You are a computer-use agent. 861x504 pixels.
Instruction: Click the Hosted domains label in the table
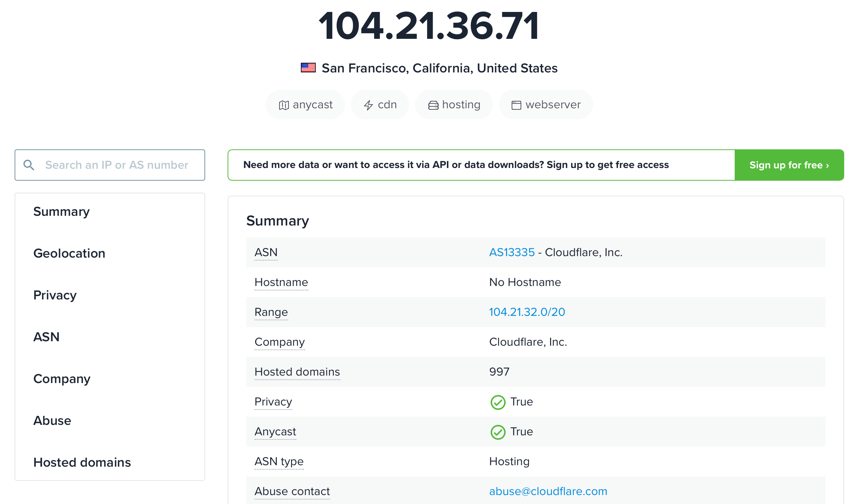tap(297, 372)
